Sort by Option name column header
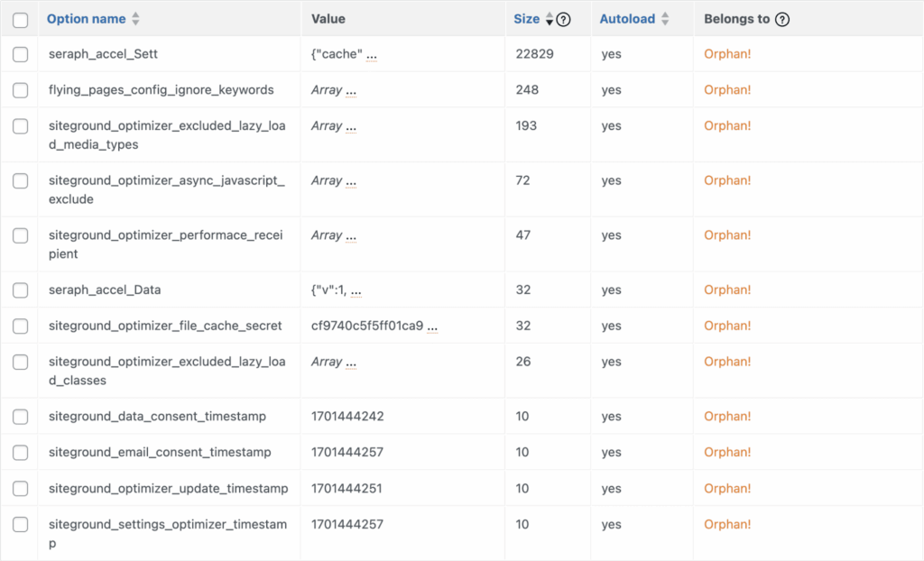Image resolution: width=924 pixels, height=561 pixels. tap(86, 19)
